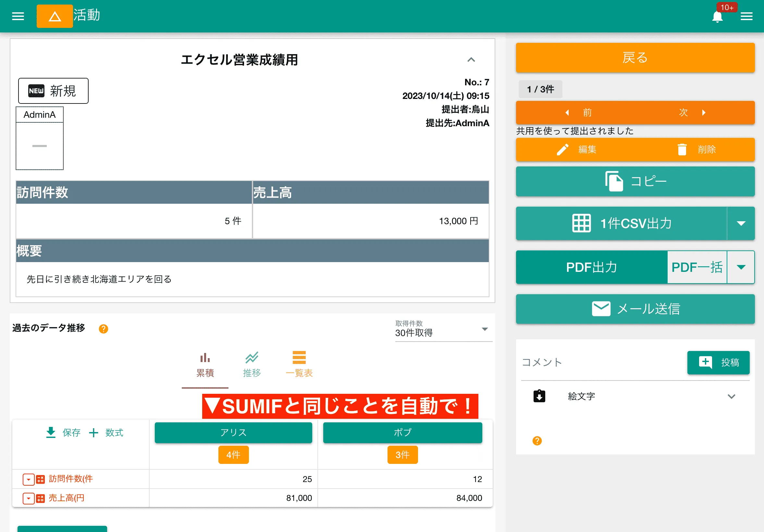
Task: Click the 戻る back button
Action: tap(635, 57)
